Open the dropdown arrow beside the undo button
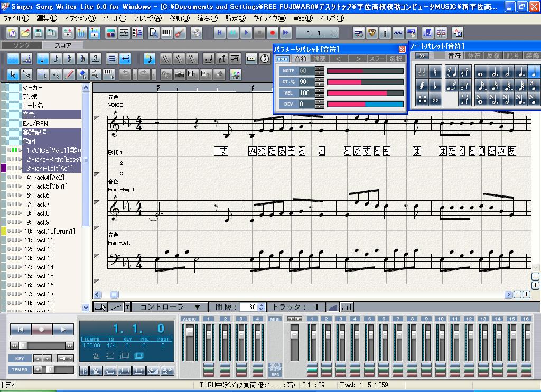Viewport: 541px width, 392px height. pos(134,74)
